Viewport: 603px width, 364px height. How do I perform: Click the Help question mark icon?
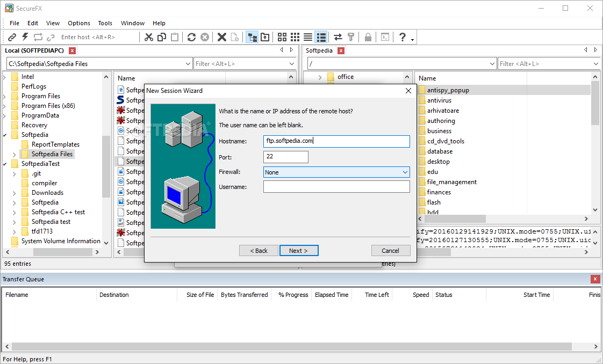click(x=402, y=37)
